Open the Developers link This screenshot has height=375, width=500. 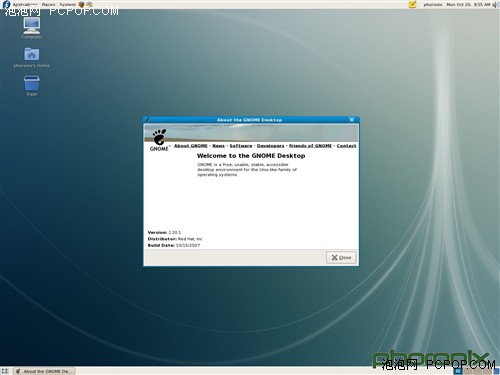pos(270,146)
